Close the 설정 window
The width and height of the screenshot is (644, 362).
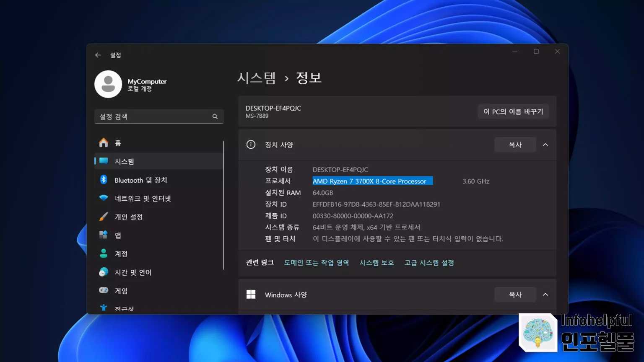(x=557, y=51)
